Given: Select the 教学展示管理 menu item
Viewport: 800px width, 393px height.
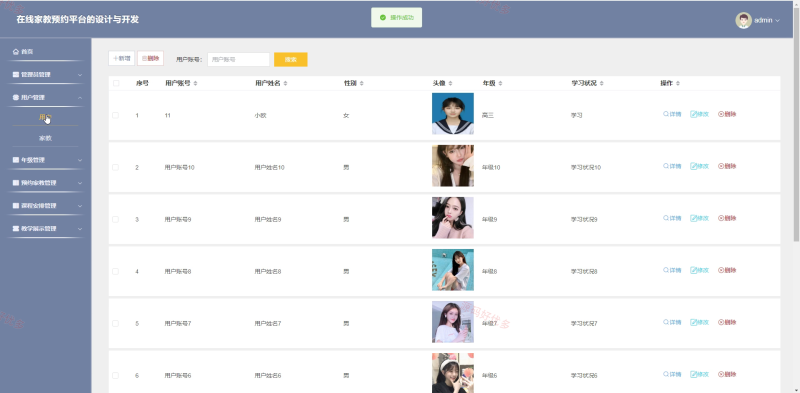Looking at the screenshot, I should pos(46,229).
